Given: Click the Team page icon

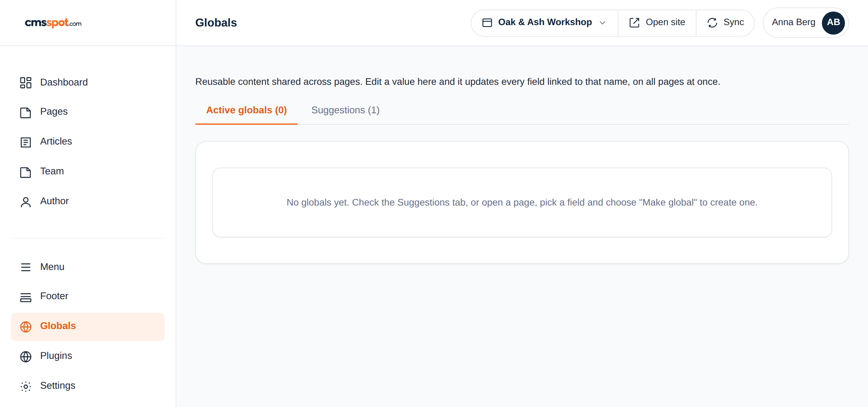Looking at the screenshot, I should (x=26, y=172).
